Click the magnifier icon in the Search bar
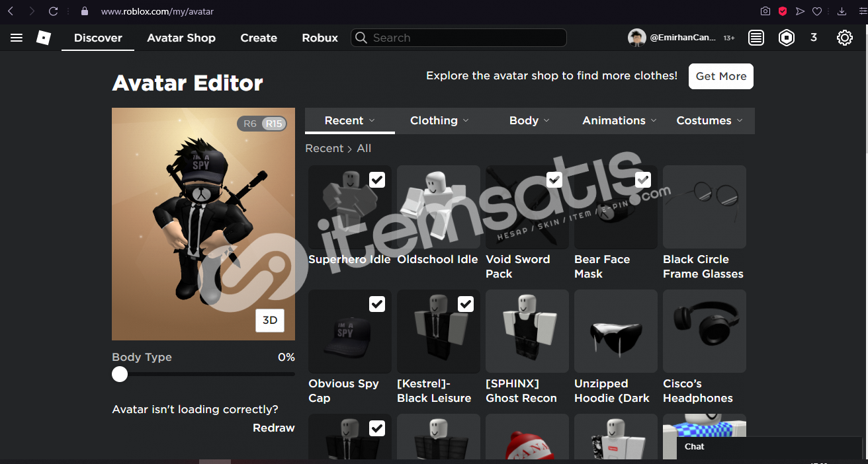Image resolution: width=868 pixels, height=464 pixels. coord(361,38)
